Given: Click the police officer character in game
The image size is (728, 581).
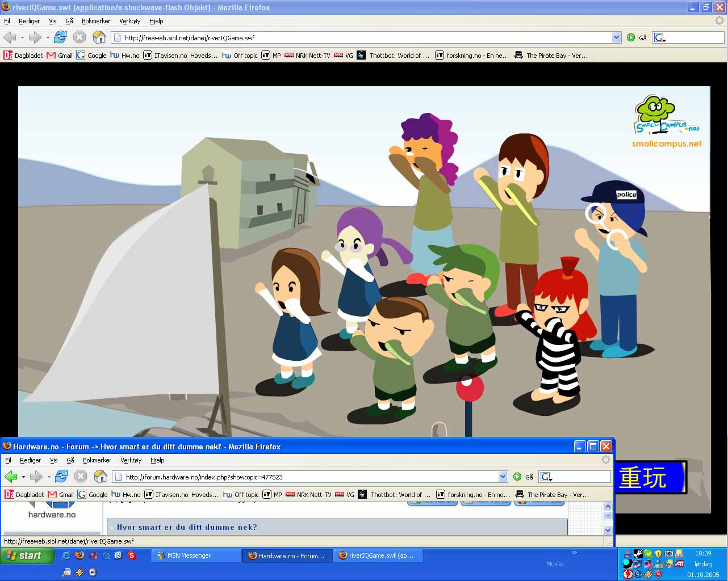Looking at the screenshot, I should point(614,270).
